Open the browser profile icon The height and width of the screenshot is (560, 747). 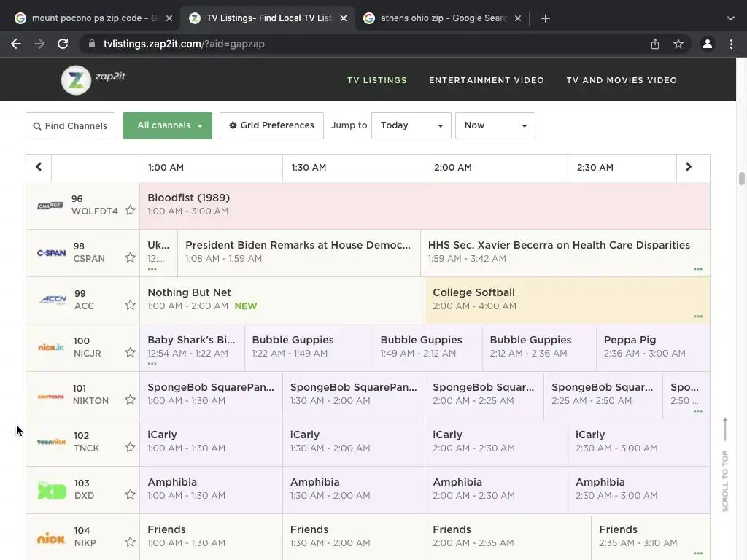(708, 44)
